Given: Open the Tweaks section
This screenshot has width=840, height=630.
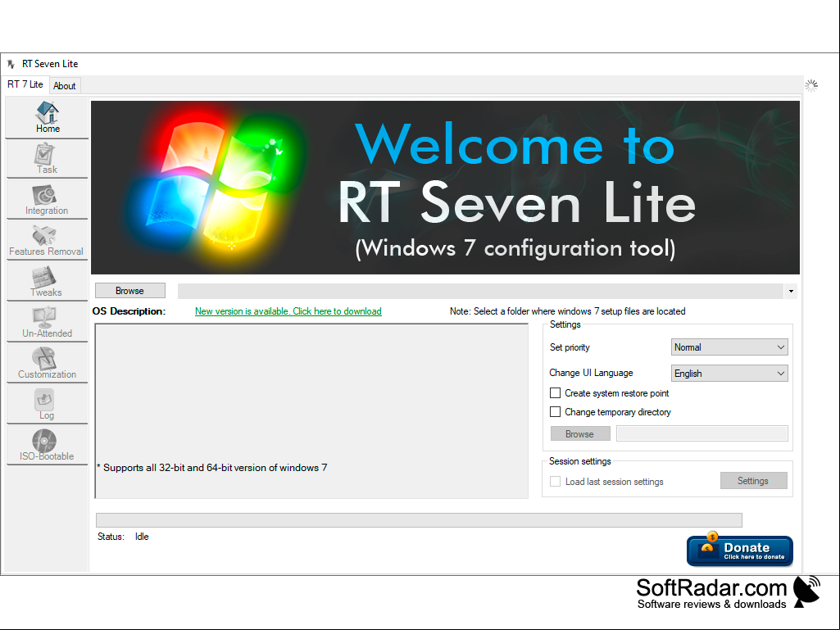Looking at the screenshot, I should click(48, 281).
